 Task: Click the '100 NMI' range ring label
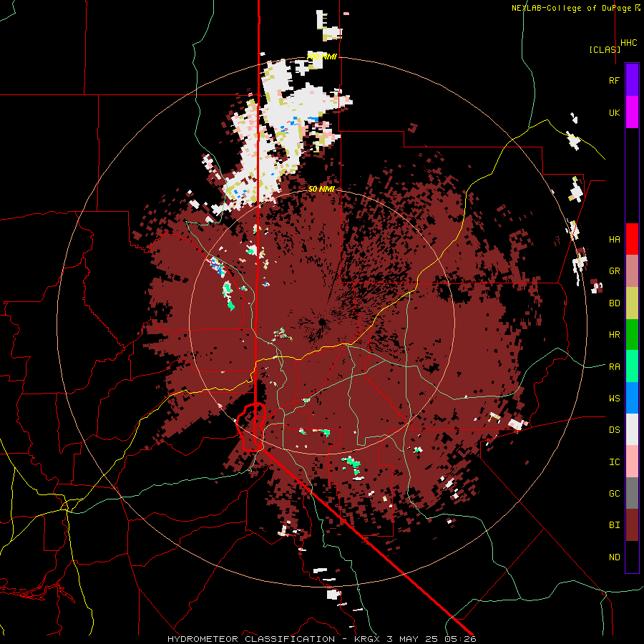(321, 57)
